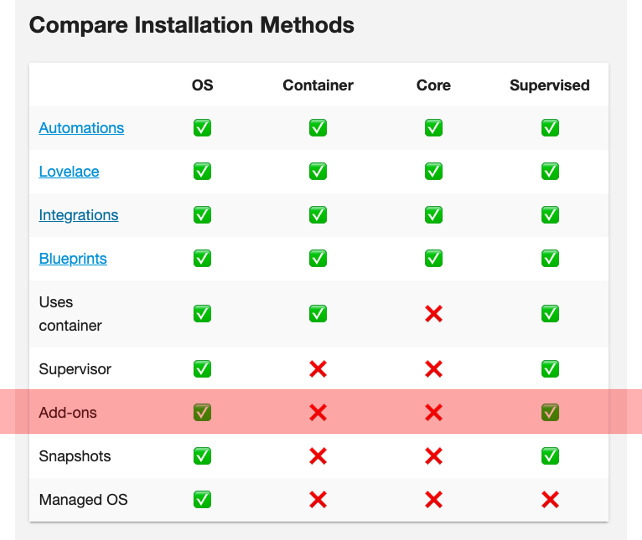Click Managed OS green check under OS
Viewport: 642px width, 540px height.
pos(202,499)
